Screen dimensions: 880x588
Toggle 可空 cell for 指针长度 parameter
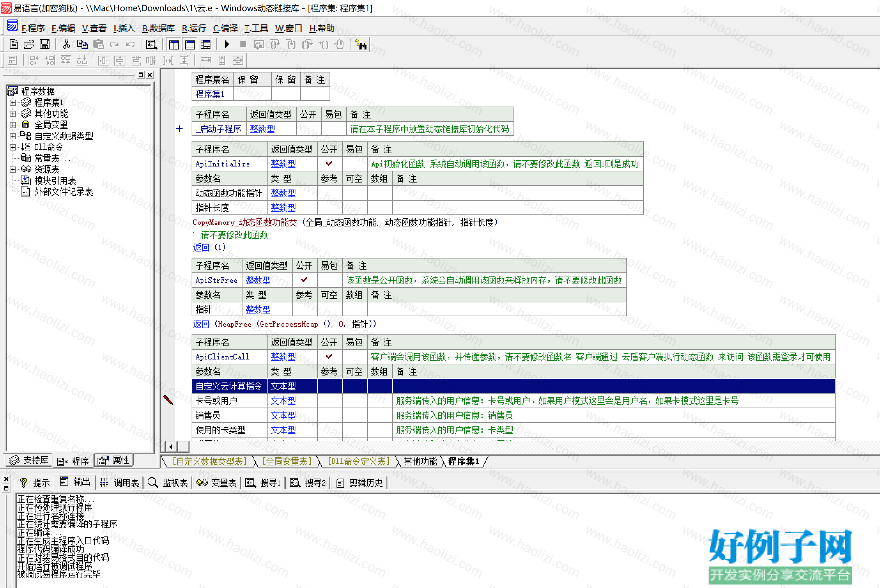pos(354,207)
